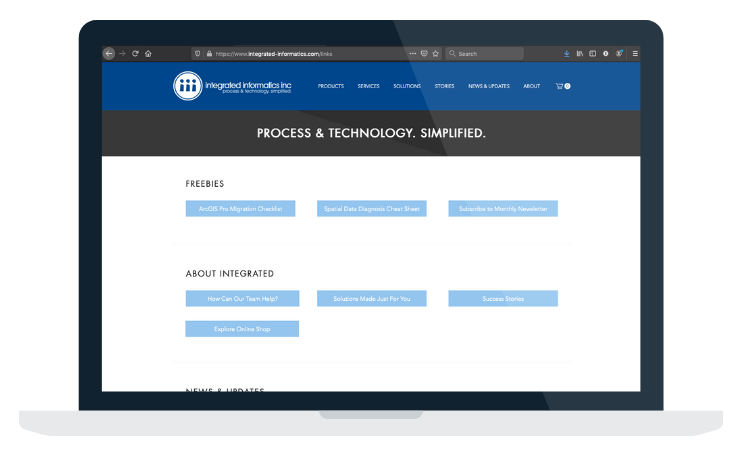Click the browser forward arrow
The width and height of the screenshot is (745, 469).
(122, 54)
